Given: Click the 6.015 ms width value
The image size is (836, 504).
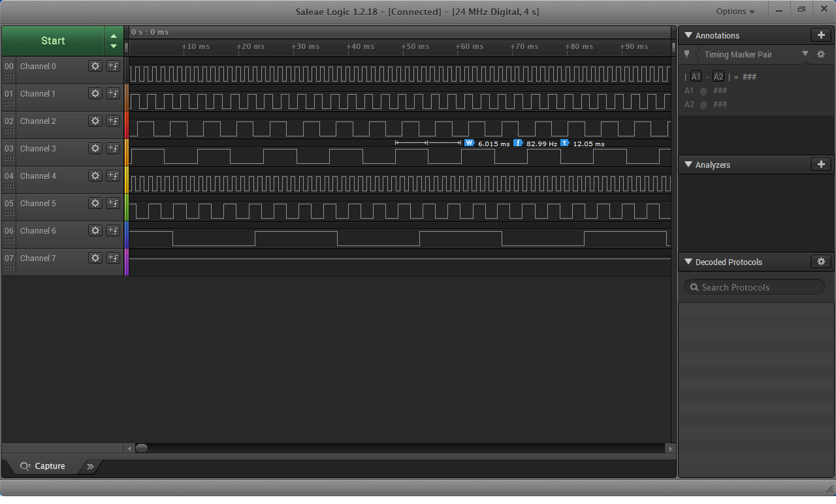Looking at the screenshot, I should pyautogui.click(x=494, y=144).
